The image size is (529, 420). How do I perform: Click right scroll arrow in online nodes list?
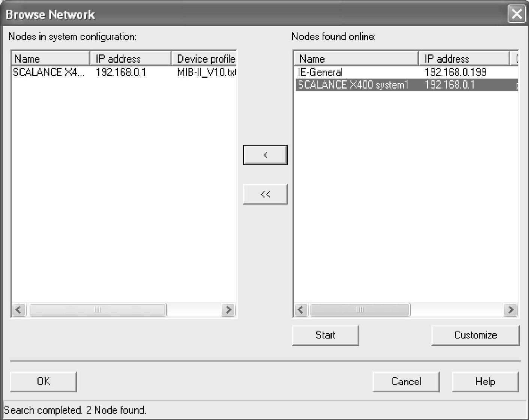(511, 310)
